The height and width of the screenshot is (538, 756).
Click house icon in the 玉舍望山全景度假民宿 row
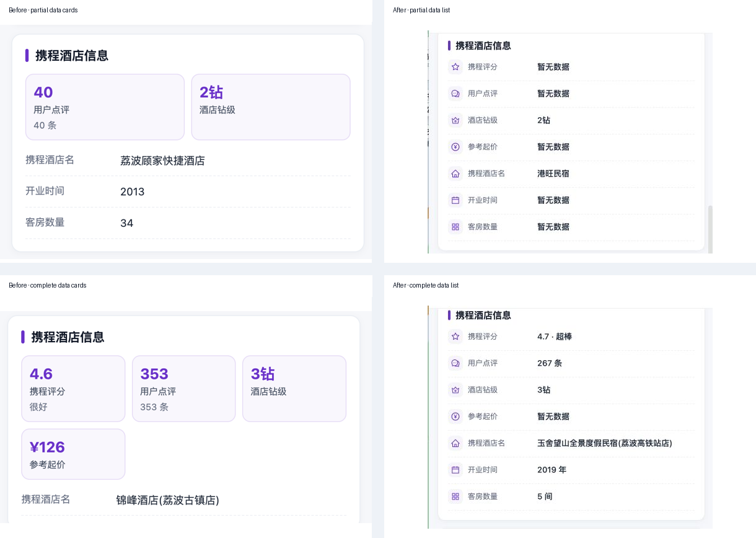[x=455, y=443]
